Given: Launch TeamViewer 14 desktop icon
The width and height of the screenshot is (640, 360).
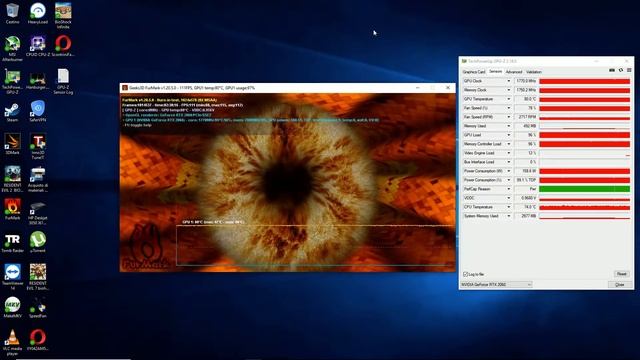Looking at the screenshot, I should click(12, 277).
